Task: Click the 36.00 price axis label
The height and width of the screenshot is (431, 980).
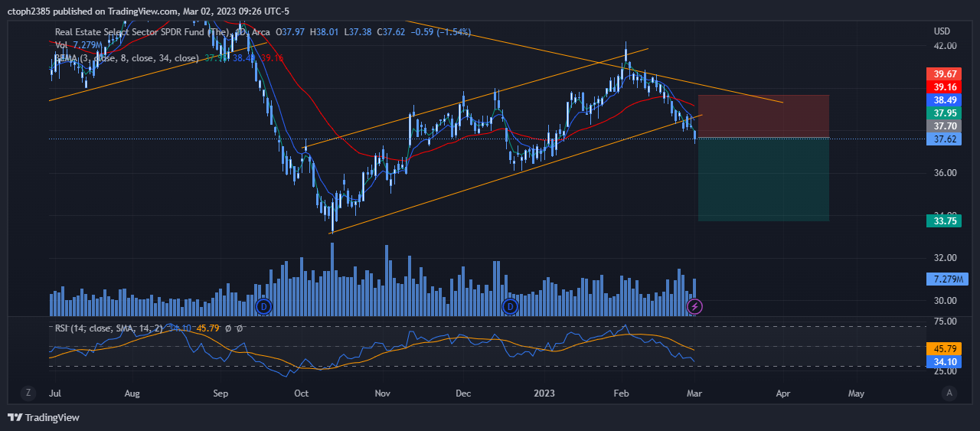Action: (945, 173)
